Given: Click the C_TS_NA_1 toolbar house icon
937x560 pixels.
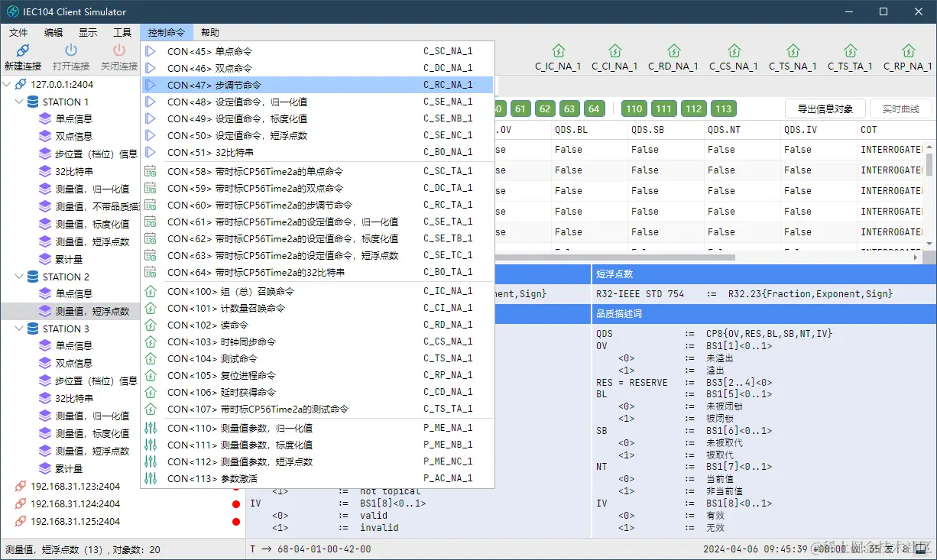Looking at the screenshot, I should [793, 50].
